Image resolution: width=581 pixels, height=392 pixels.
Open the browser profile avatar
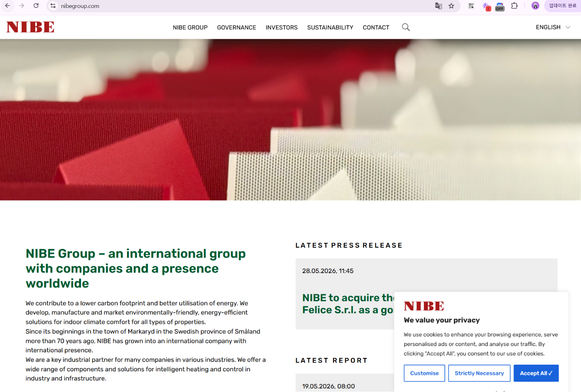click(x=535, y=6)
